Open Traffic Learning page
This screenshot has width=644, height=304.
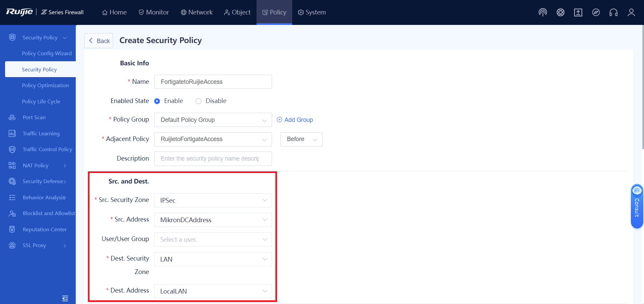[41, 133]
